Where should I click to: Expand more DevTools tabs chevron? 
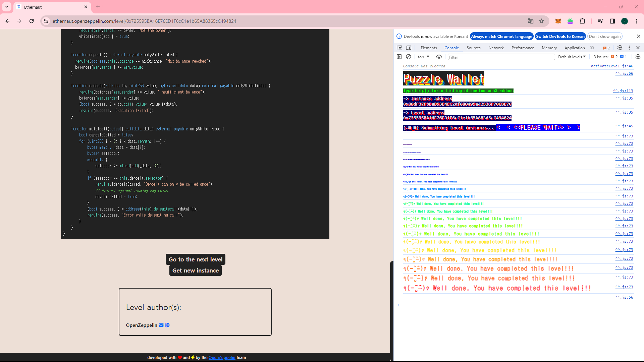pyautogui.click(x=592, y=48)
